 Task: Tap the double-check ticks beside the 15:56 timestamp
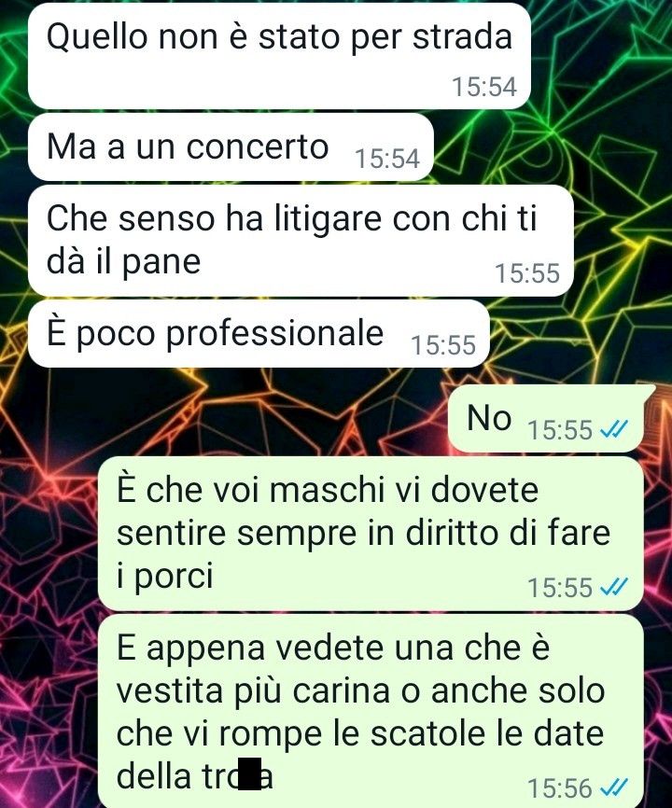pos(614,787)
